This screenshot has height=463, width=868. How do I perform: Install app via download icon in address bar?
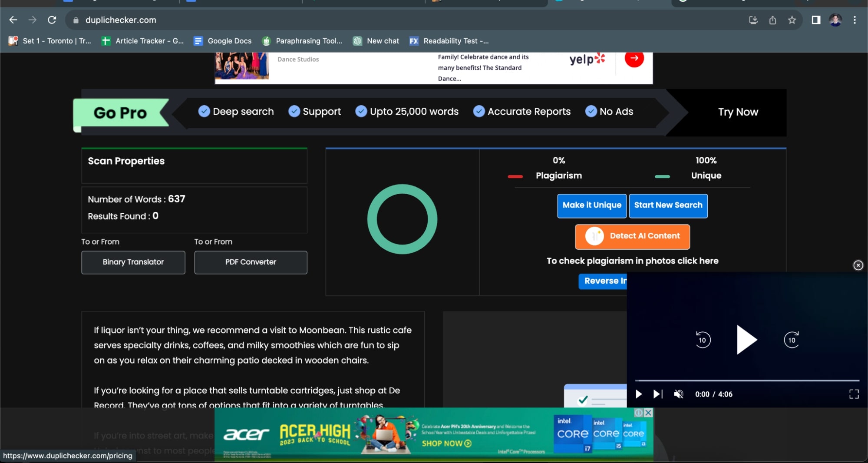[753, 20]
